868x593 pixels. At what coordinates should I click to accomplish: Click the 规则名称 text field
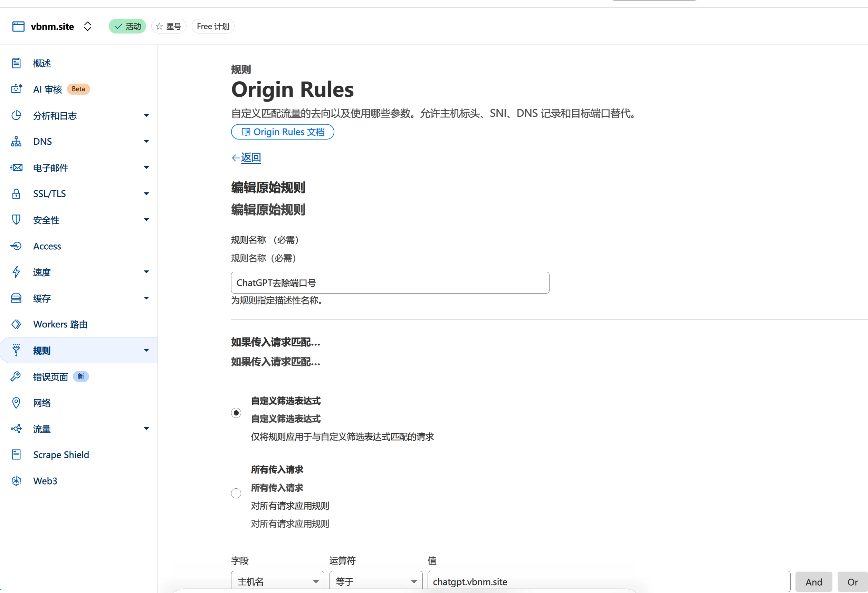coord(390,283)
